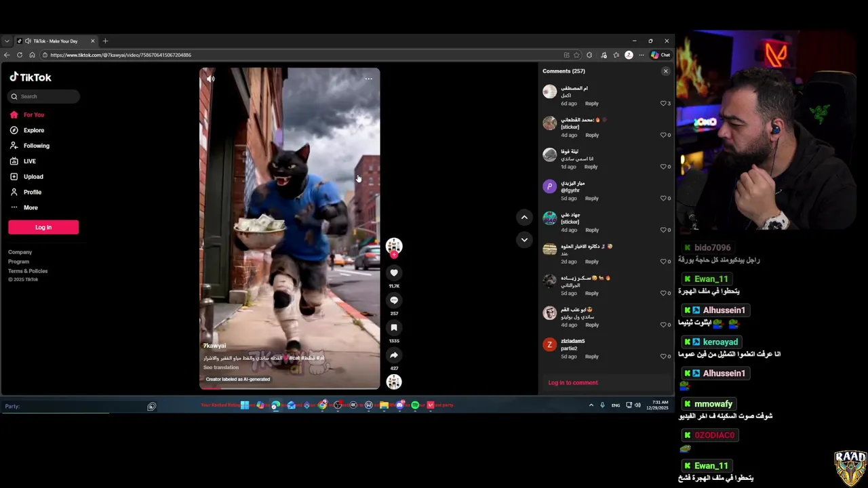This screenshot has height=488, width=868.
Task: Open ziziadam5's red Z avatar
Action: click(x=550, y=344)
